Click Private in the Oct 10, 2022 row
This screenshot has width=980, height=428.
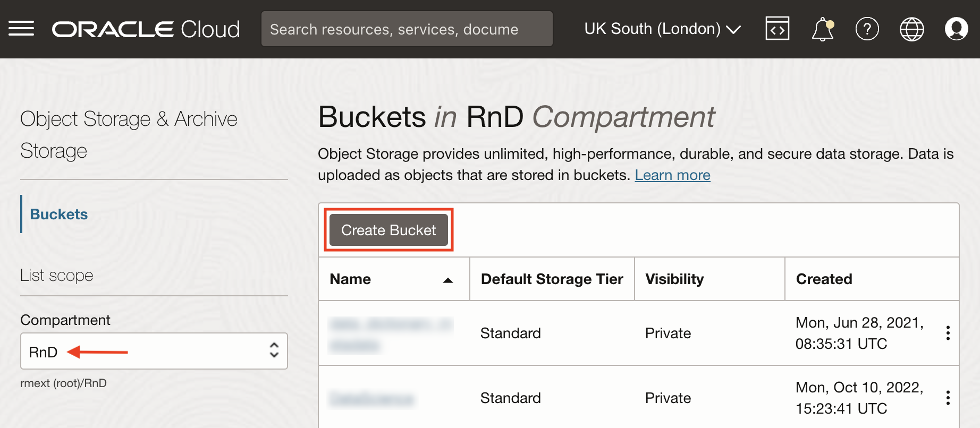point(668,398)
